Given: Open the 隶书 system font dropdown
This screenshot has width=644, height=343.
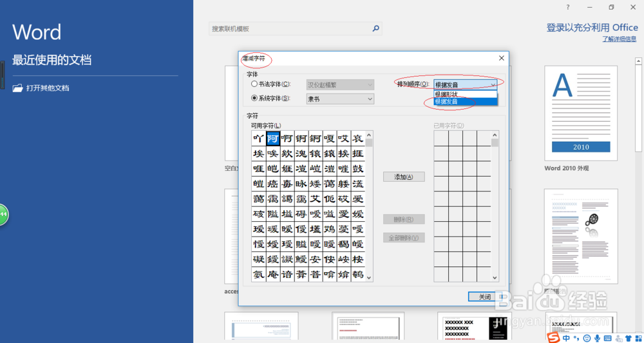Looking at the screenshot, I should (340, 99).
